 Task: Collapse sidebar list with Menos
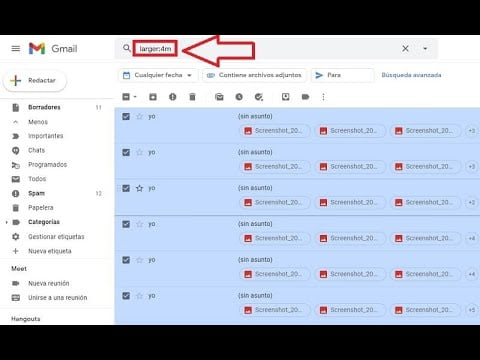38,122
